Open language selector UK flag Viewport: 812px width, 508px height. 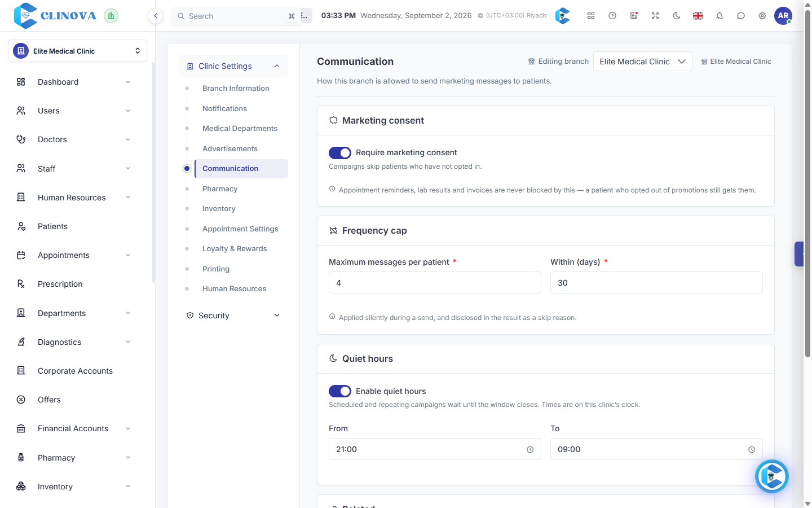tap(698, 16)
